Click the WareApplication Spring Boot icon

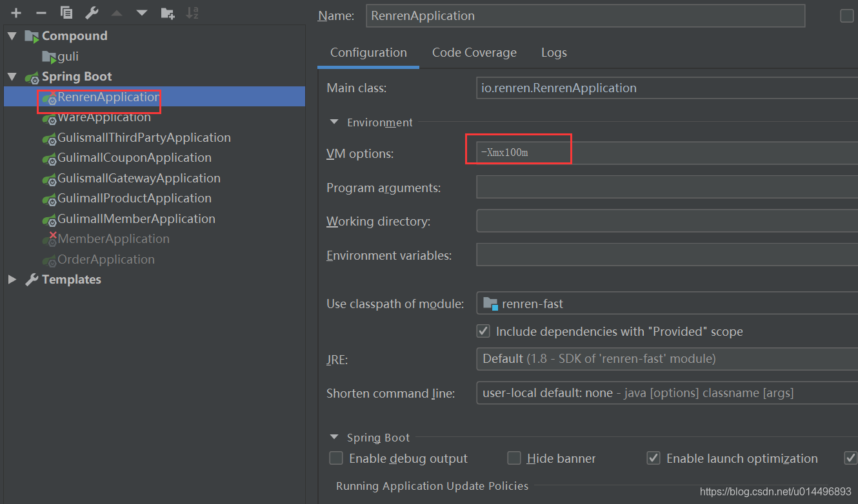pos(49,118)
